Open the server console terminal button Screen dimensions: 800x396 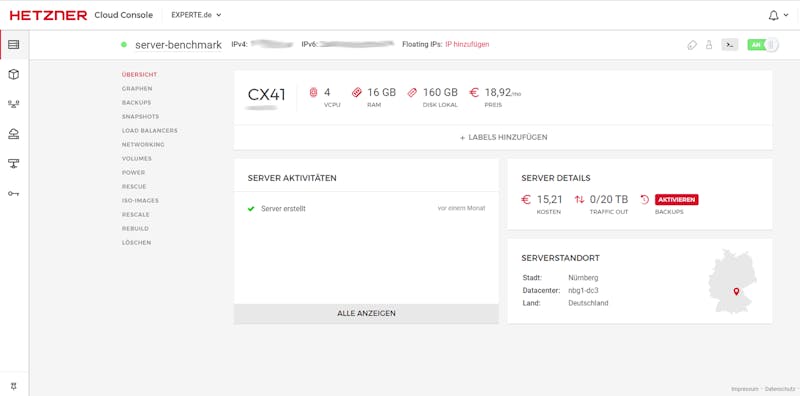point(730,45)
